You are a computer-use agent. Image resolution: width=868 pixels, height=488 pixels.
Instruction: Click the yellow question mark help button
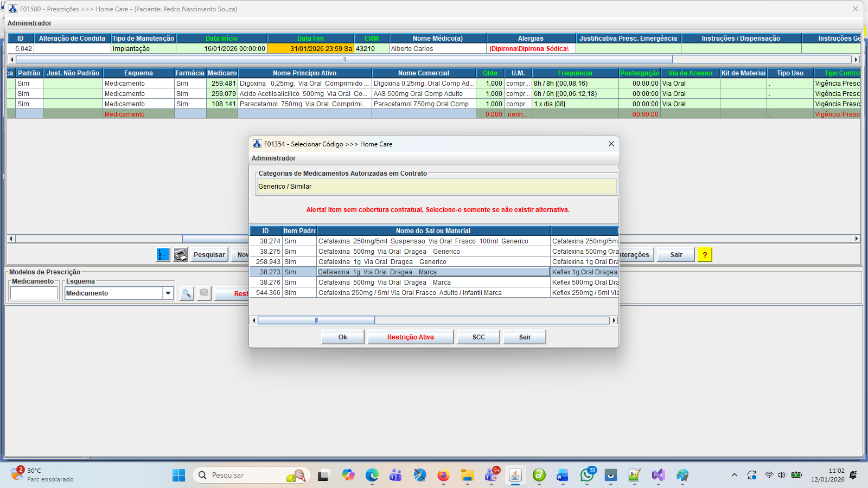click(705, 255)
